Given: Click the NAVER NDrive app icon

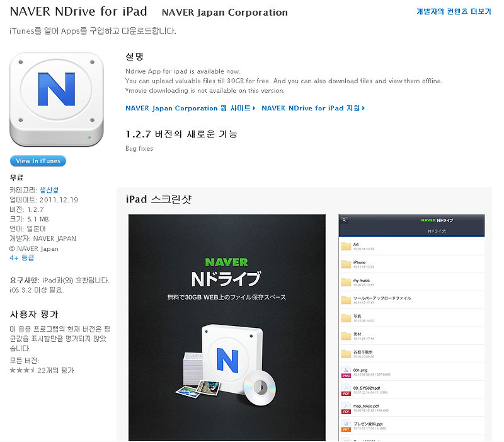Looking at the screenshot, I should (x=56, y=100).
